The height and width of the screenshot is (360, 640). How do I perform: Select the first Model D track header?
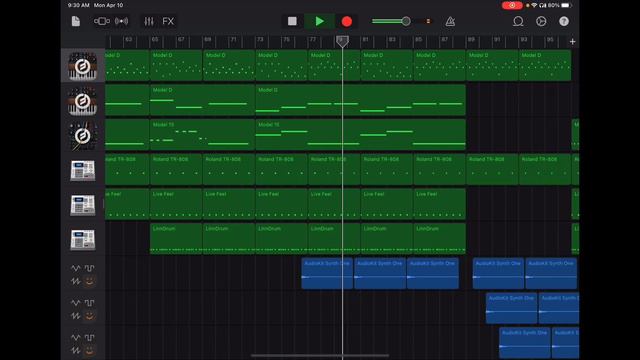click(83, 66)
